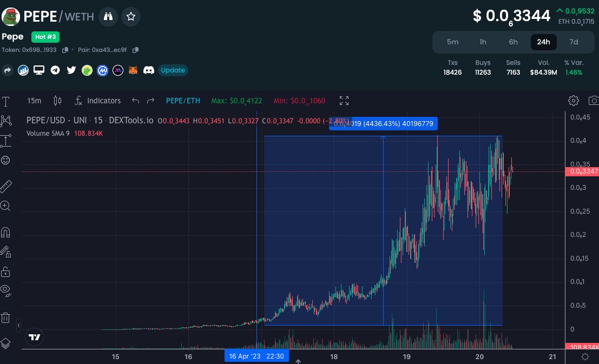The height and width of the screenshot is (364, 599).
Task: Open the emoji icons tool
Action: tap(6, 160)
